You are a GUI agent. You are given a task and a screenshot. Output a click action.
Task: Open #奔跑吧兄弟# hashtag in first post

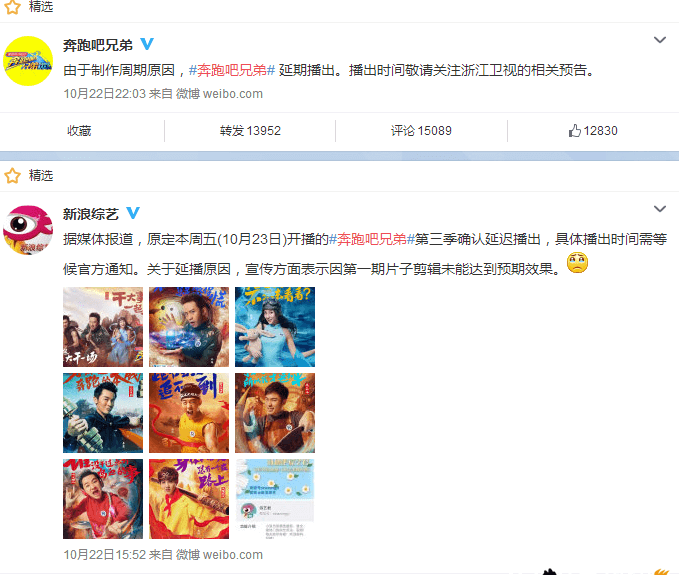232,70
